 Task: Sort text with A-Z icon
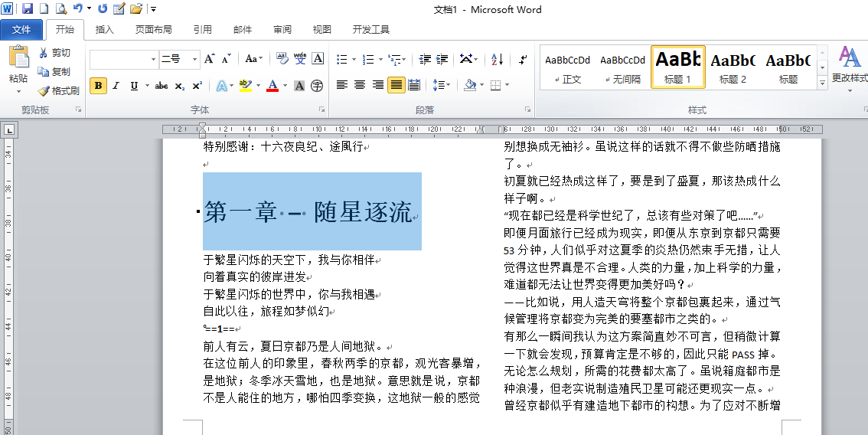(497, 59)
